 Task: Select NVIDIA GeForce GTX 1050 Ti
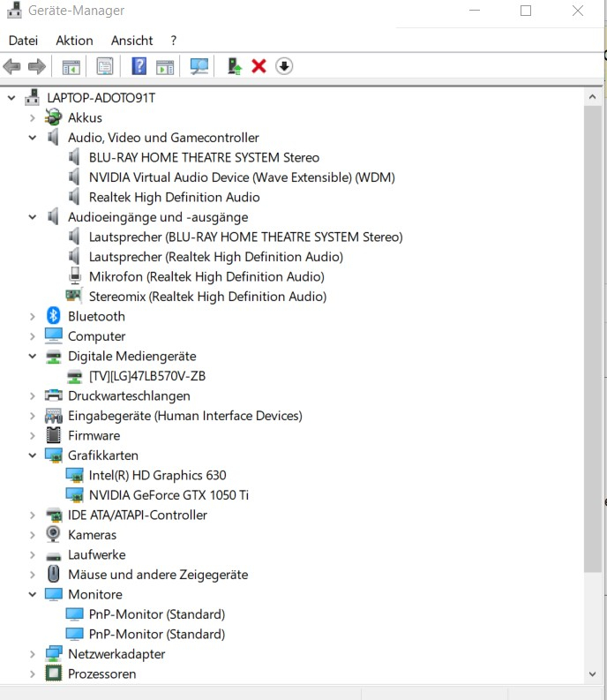tap(169, 495)
